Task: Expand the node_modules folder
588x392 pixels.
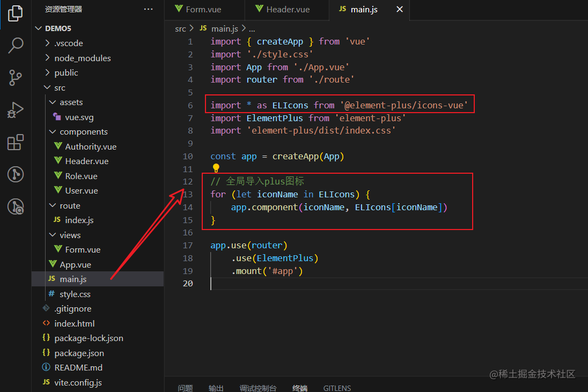Action: tap(47, 58)
